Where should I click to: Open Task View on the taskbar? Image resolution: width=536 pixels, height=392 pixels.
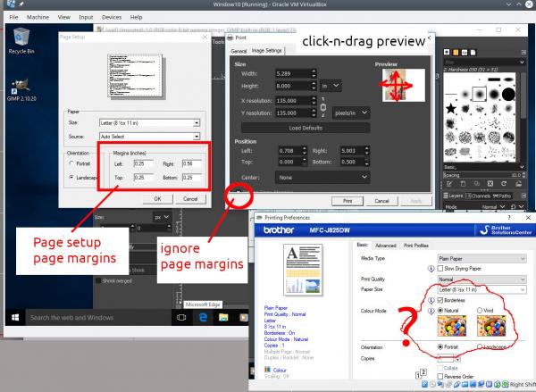[181, 318]
